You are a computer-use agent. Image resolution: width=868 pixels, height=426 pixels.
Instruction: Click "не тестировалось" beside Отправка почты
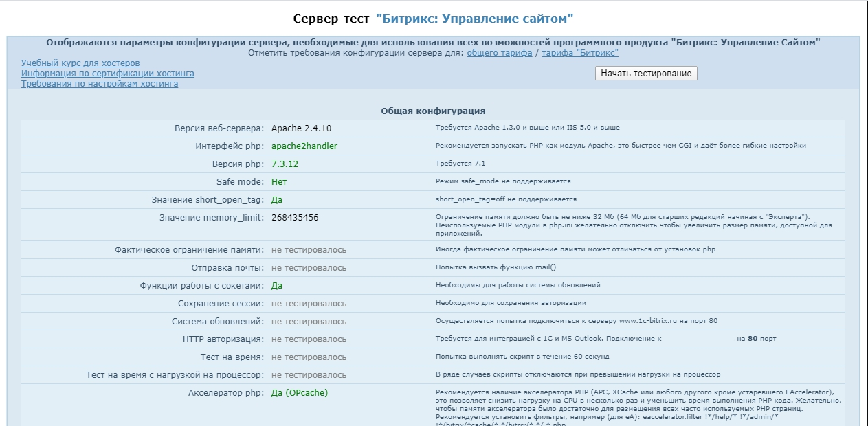[x=309, y=268]
